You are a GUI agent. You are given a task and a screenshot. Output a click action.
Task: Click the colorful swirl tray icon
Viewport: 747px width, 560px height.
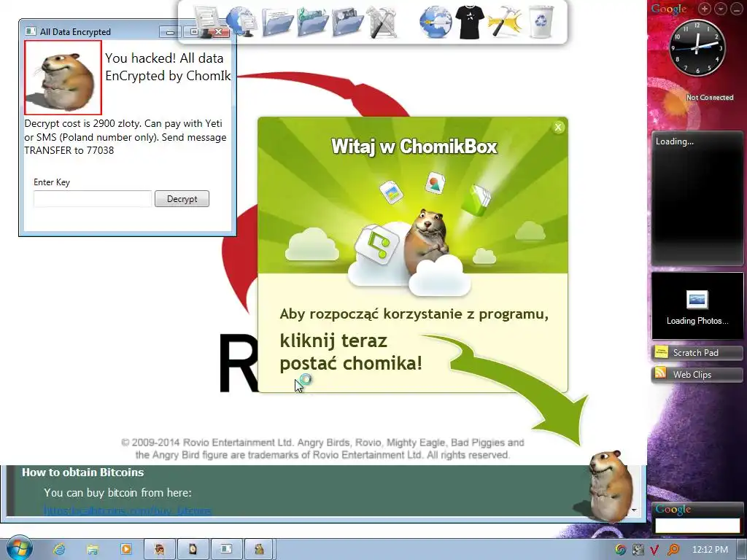click(x=620, y=550)
